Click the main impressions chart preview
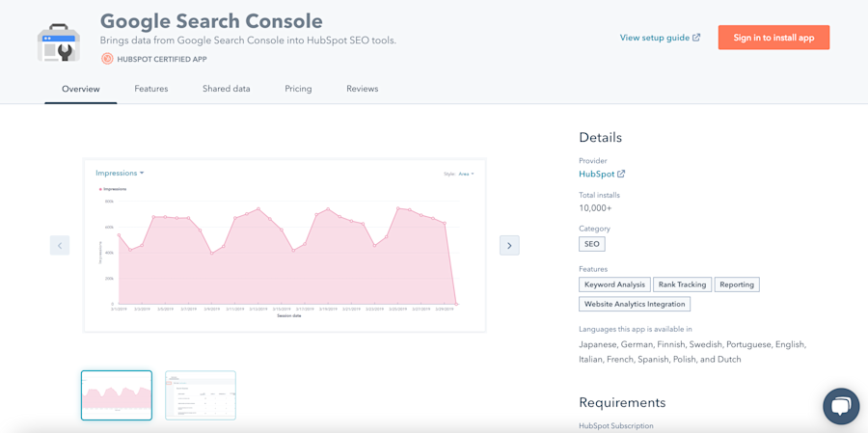 pos(284,245)
